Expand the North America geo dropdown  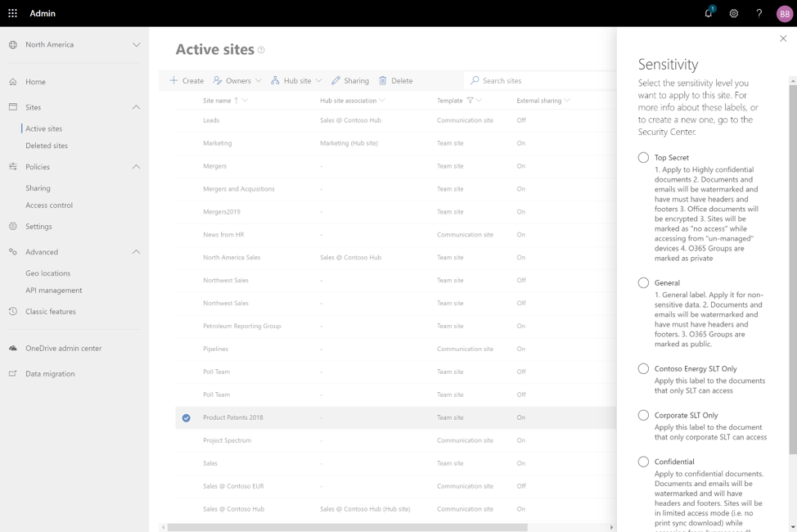136,45
